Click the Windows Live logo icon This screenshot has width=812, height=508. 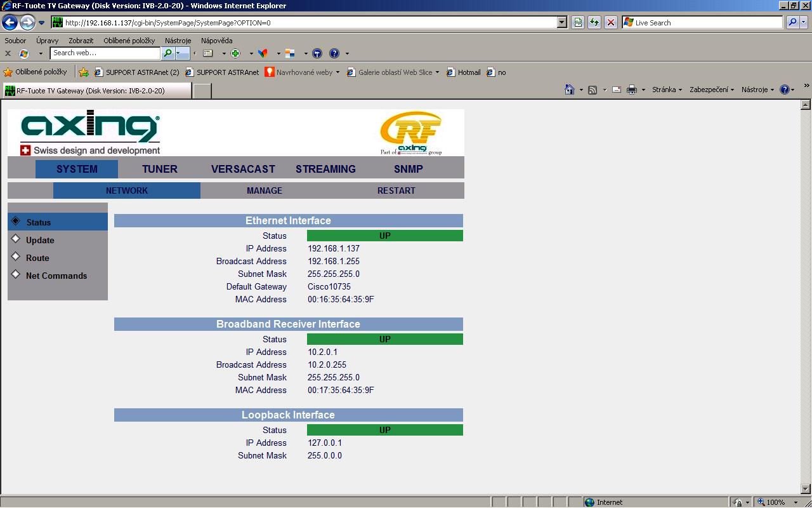pyautogui.click(x=24, y=53)
